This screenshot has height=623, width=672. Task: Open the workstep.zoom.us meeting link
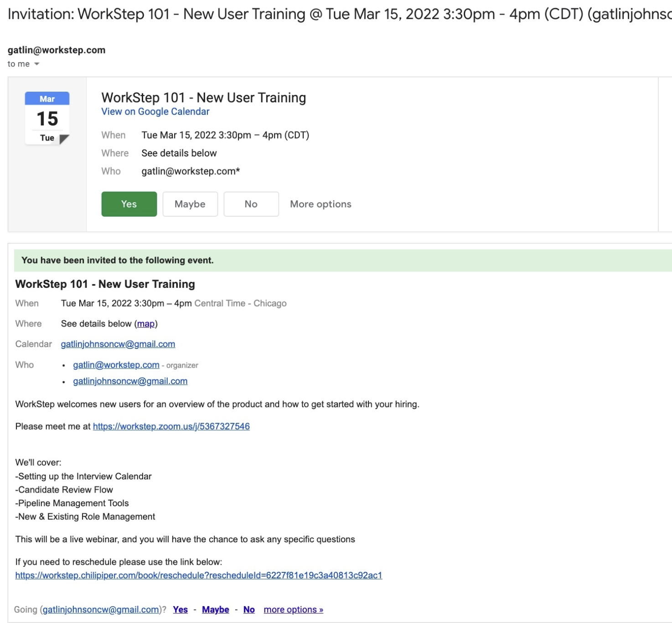click(x=171, y=426)
